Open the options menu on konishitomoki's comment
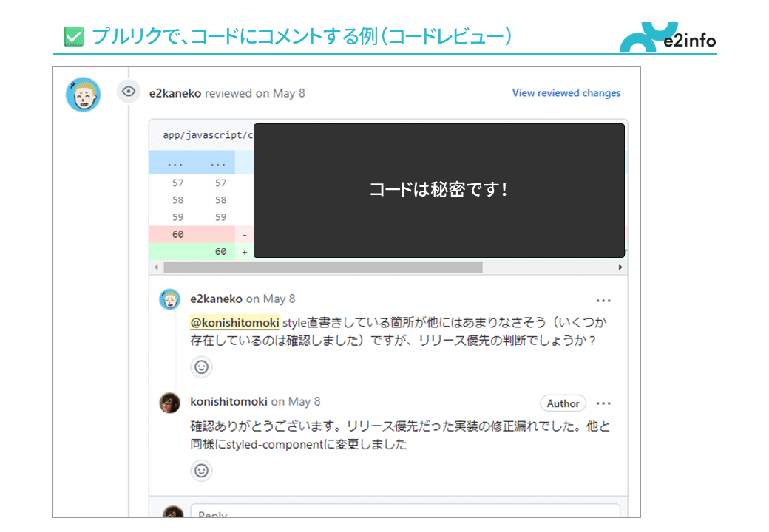The image size is (769, 532). point(603,403)
